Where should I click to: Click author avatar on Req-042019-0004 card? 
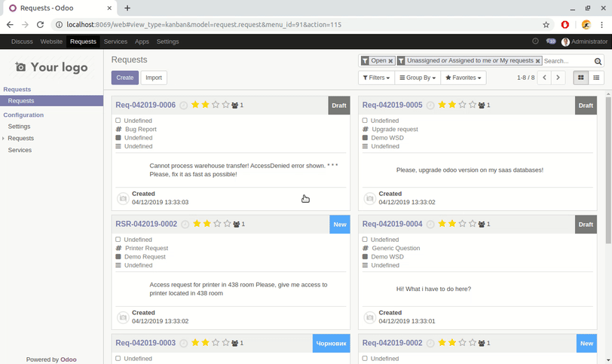(x=369, y=317)
